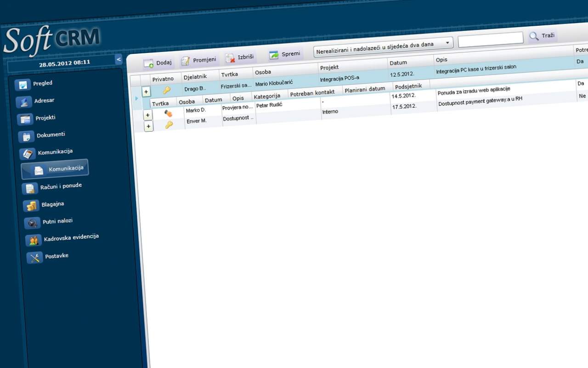Select the date cell 12.5.2012.

point(402,74)
